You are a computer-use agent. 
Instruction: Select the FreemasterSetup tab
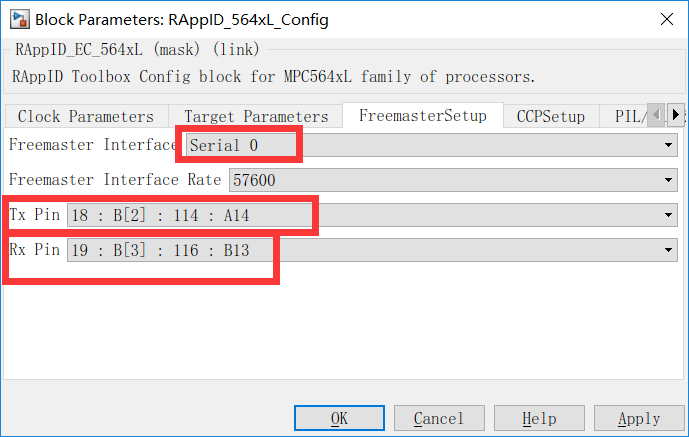[x=422, y=115]
